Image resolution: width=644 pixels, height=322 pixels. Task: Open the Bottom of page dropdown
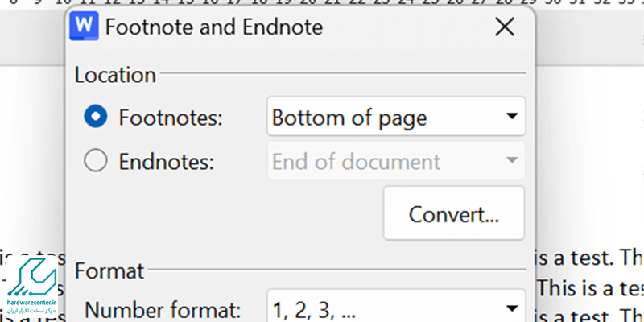click(396, 116)
